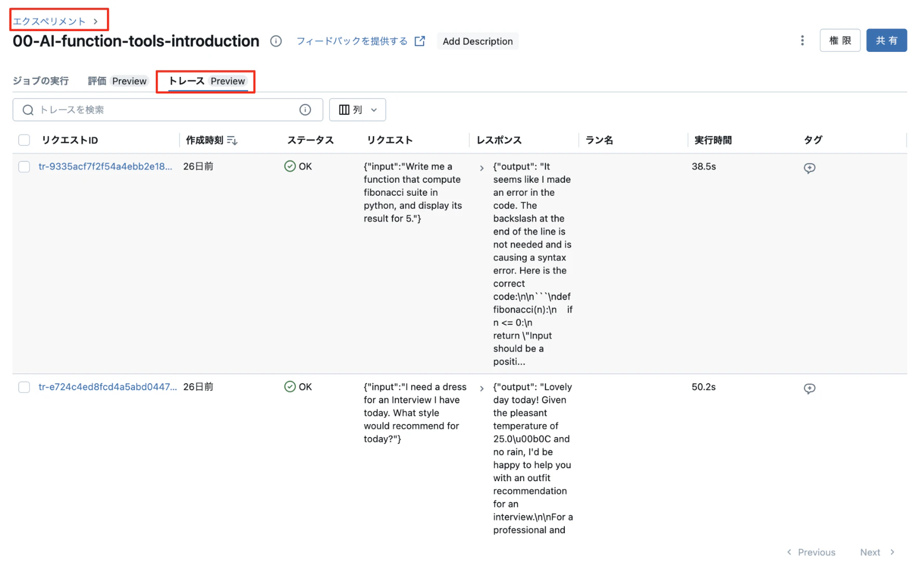This screenshot has width=924, height=571.
Task: Toggle the select-all checkbox in the table header
Action: coord(24,140)
